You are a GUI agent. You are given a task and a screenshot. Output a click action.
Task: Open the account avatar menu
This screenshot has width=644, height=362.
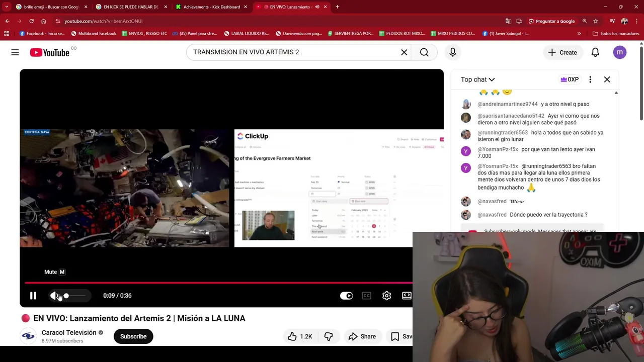(620, 52)
